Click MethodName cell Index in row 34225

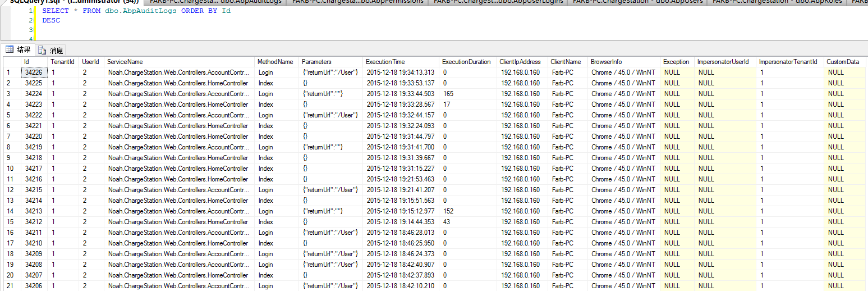pos(277,83)
